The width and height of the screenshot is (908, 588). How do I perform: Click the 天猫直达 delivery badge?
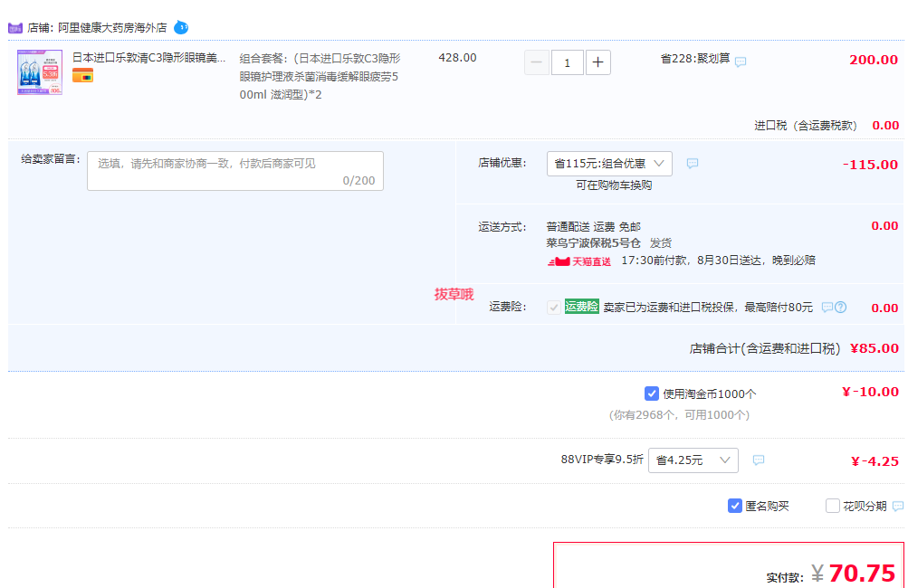tap(579, 261)
